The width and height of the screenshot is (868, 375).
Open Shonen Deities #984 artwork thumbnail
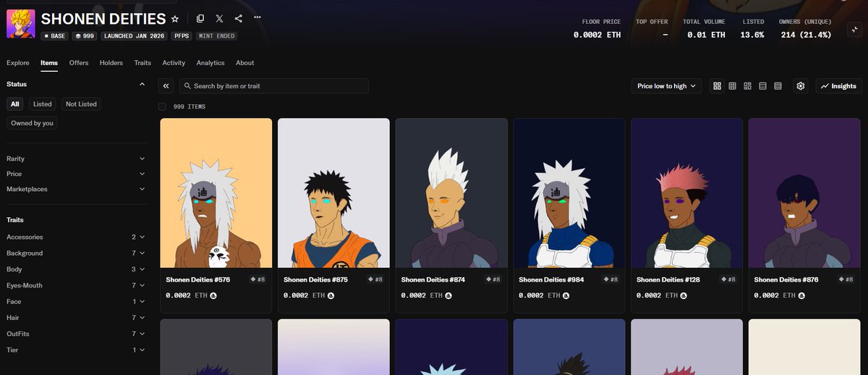click(x=569, y=193)
